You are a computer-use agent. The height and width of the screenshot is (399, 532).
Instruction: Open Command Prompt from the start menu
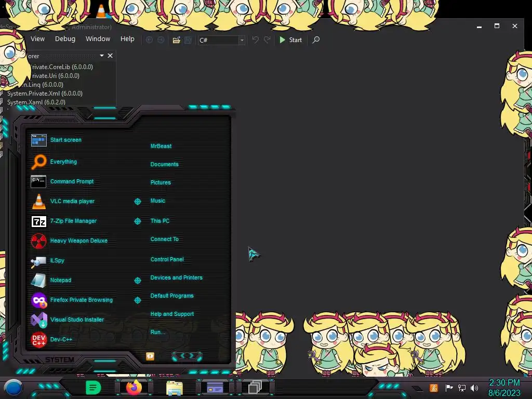(72, 181)
